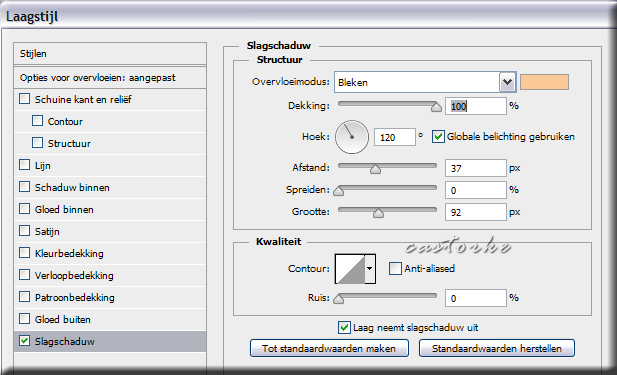Click the Hoek angle input field

[x=395, y=137]
